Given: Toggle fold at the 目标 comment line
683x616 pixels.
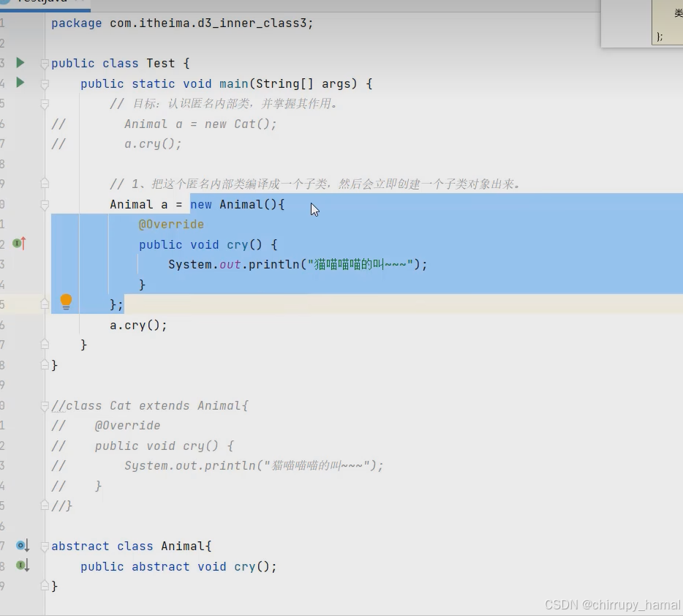Looking at the screenshot, I should [x=45, y=104].
